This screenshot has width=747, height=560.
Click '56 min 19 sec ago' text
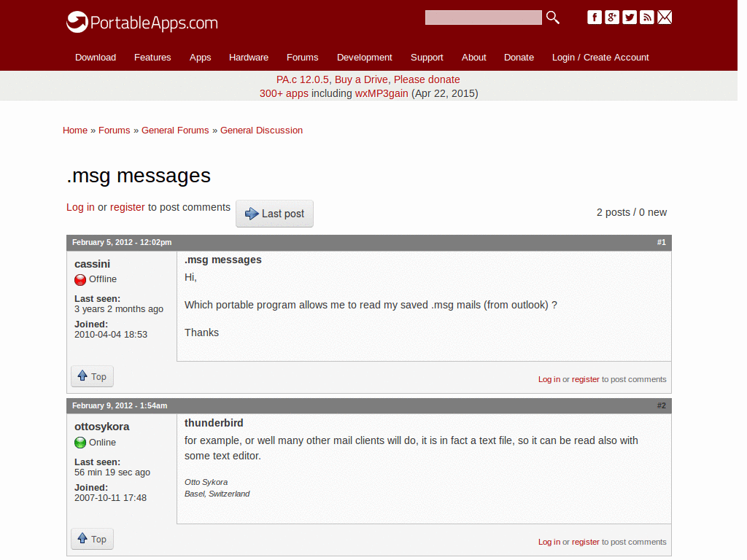112,472
